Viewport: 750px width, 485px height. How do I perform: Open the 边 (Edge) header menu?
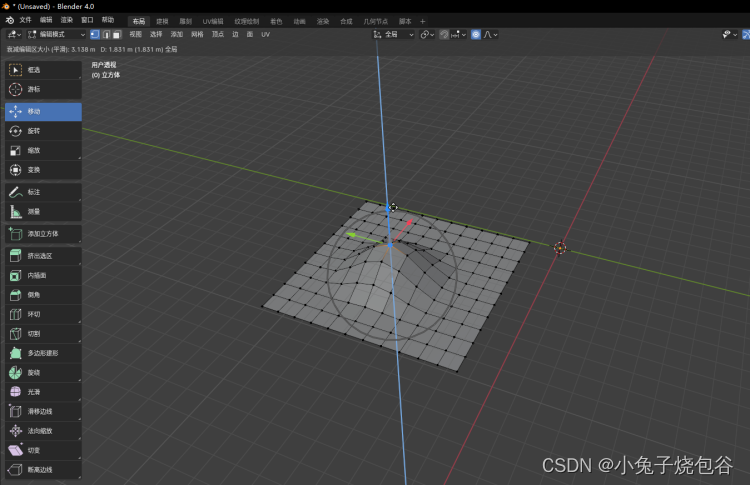click(x=235, y=34)
